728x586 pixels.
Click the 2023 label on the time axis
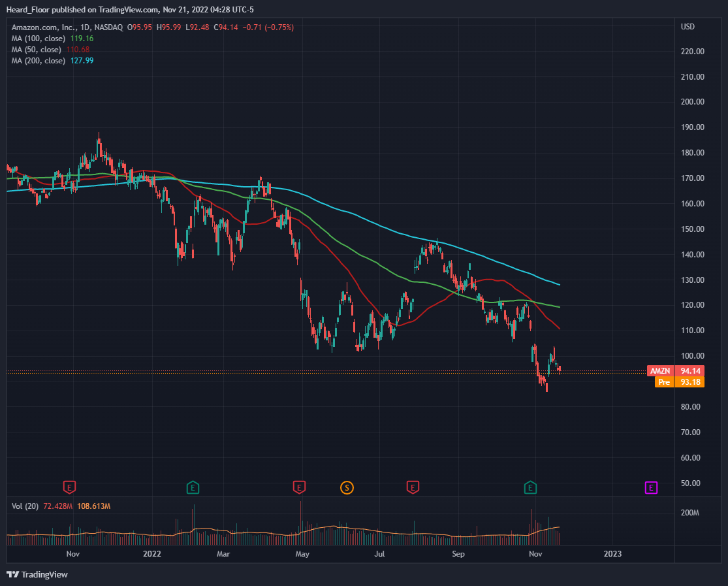coord(612,553)
